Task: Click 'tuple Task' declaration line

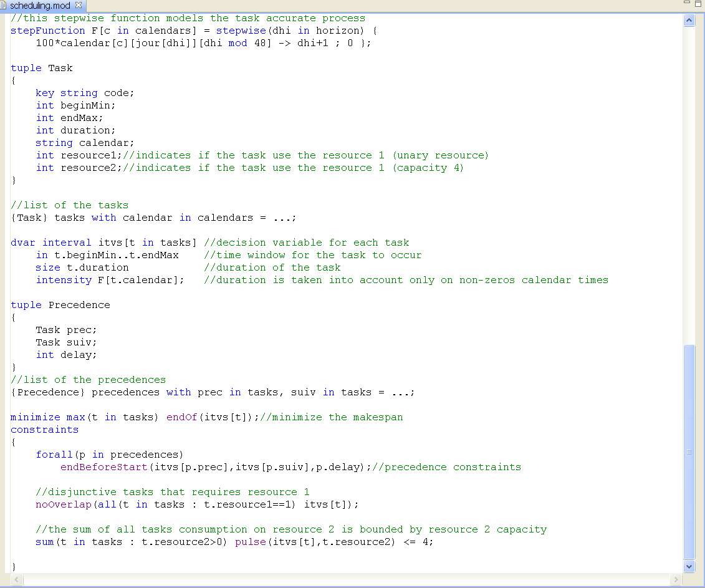Action: pyautogui.click(x=41, y=68)
